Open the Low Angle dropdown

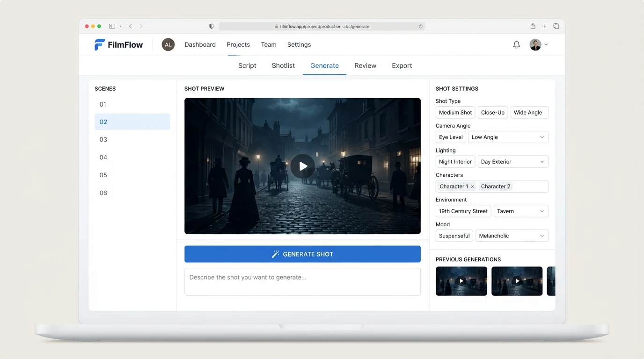pos(508,137)
